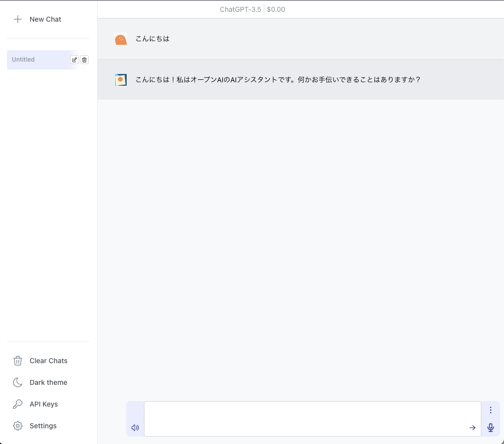The image size is (504, 444).
Task: Select the Untitled conversation in the sidebar
Action: coord(39,59)
